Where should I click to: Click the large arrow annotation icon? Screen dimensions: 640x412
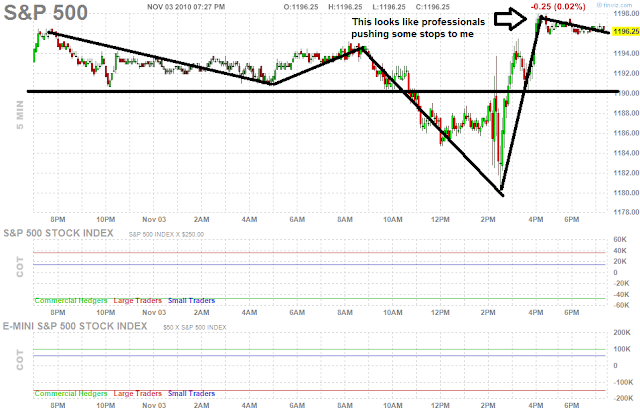tap(510, 19)
